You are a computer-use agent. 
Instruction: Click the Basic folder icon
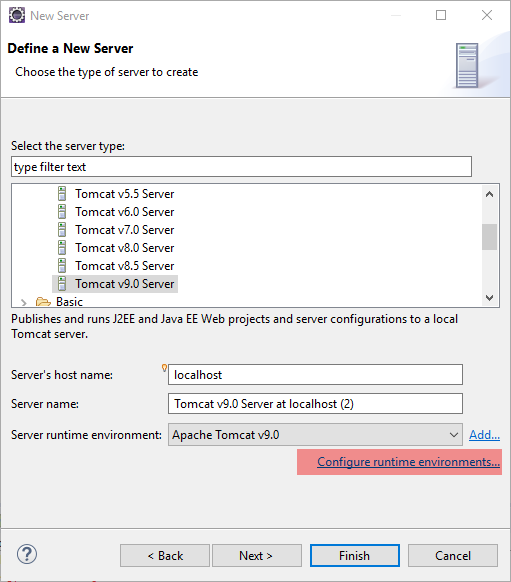[43, 302]
